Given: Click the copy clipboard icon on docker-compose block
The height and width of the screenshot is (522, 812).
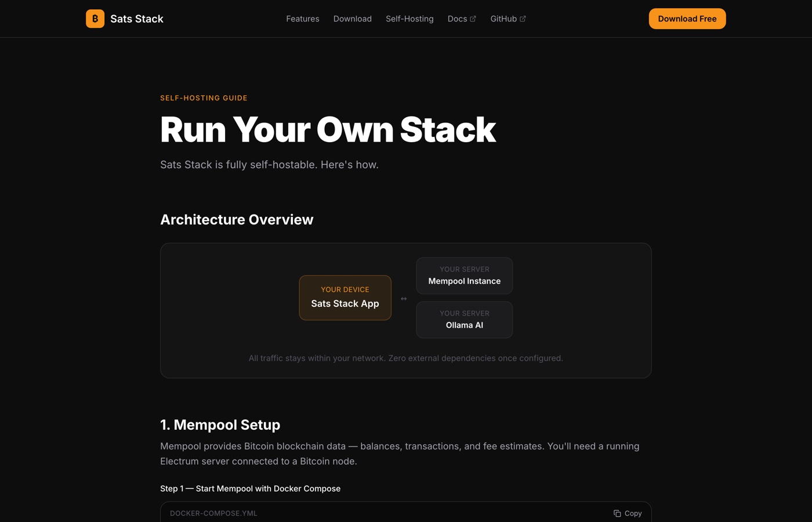Looking at the screenshot, I should [617, 513].
